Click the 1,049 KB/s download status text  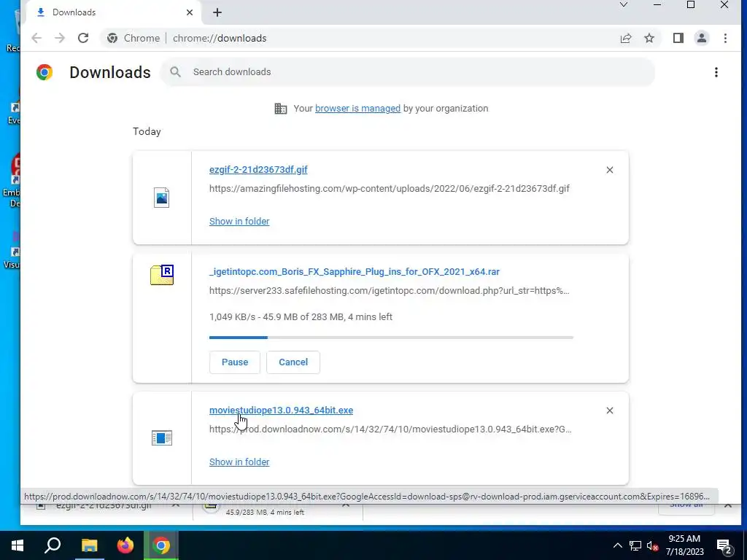301,317
